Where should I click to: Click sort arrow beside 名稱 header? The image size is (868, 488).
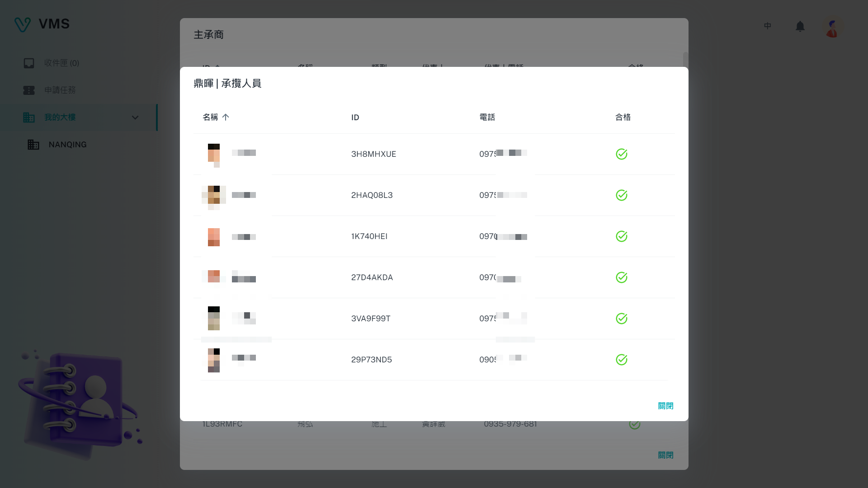pyautogui.click(x=226, y=117)
